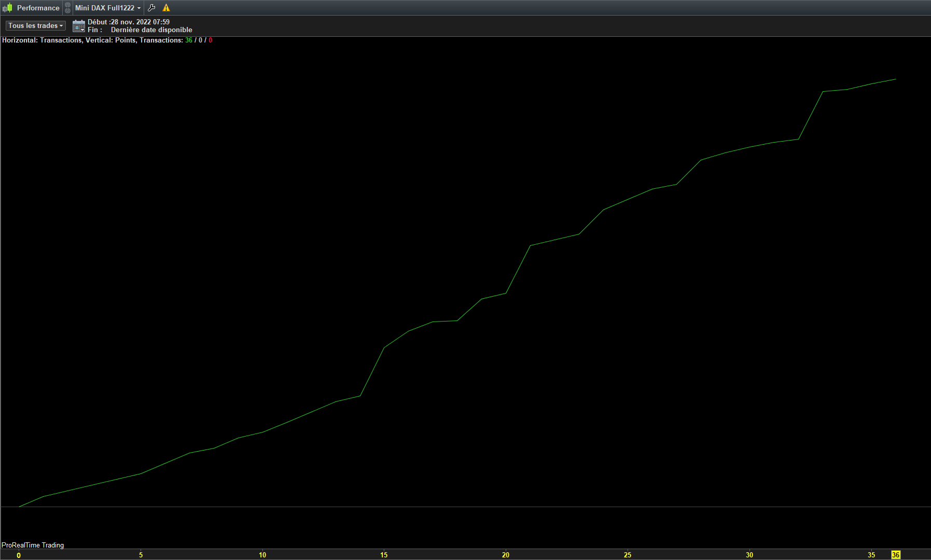This screenshot has height=560, width=931.
Task: Click the green candlestick Performance icon
Action: 7,8
